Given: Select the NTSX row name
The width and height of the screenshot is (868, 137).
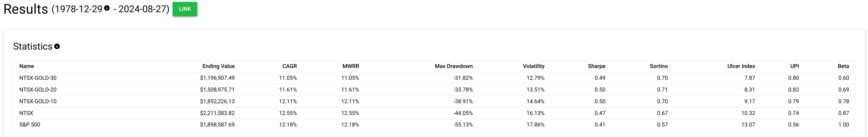Looking at the screenshot, I should [x=26, y=113].
